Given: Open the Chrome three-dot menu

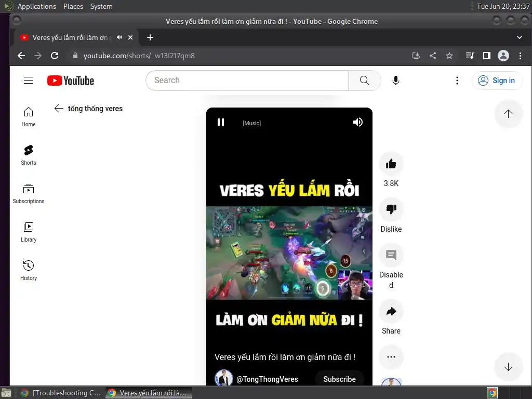Looking at the screenshot, I should (520, 56).
